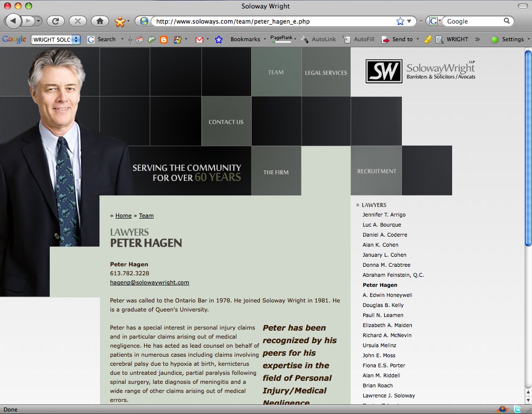Click the LAWYERS sidebar heading
Screen dimensions: 532x414
pyautogui.click(x=374, y=205)
